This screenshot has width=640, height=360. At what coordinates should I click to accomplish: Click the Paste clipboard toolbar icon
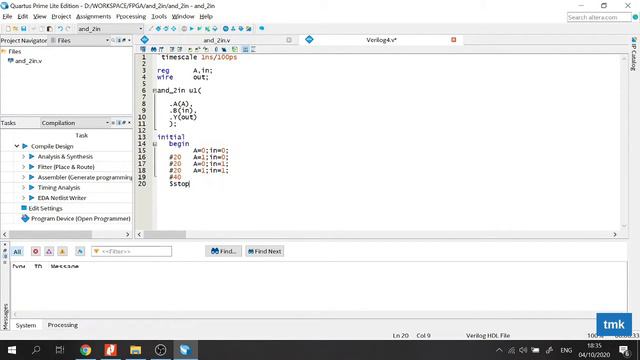click(49, 29)
